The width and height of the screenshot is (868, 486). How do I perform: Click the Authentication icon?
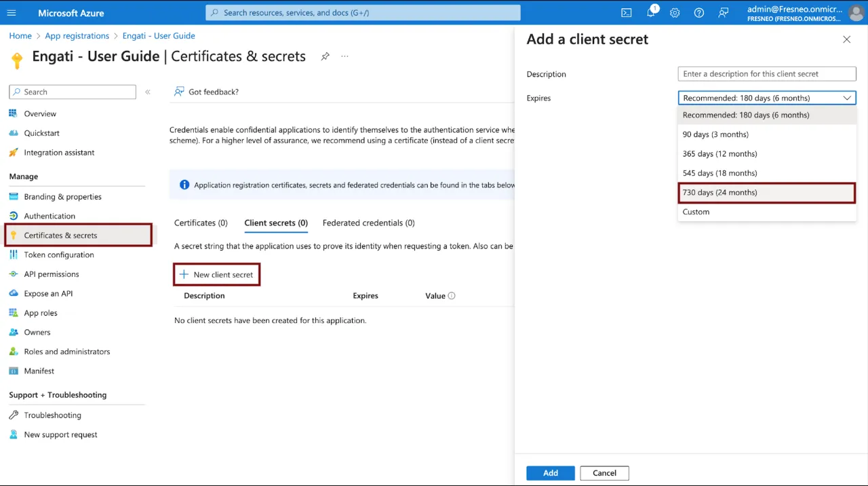click(13, 216)
